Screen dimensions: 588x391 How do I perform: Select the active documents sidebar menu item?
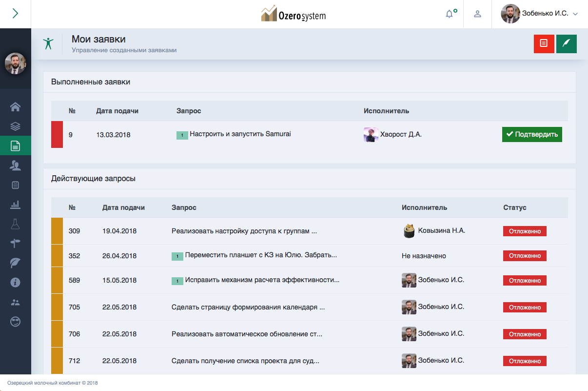coord(15,145)
